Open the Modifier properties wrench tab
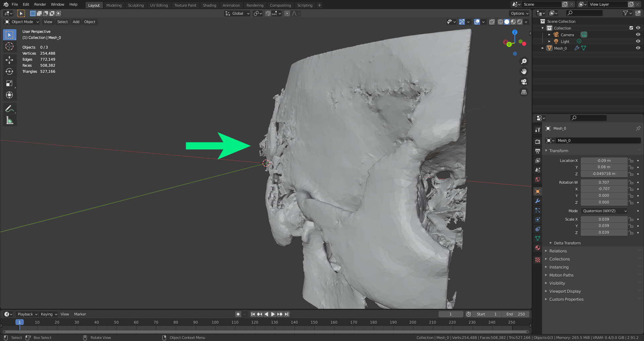This screenshot has width=644, height=341. point(538,201)
